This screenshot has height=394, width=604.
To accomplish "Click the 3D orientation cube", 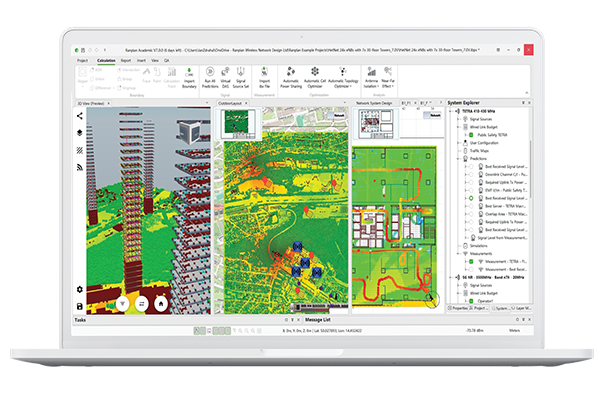I will [x=189, y=132].
